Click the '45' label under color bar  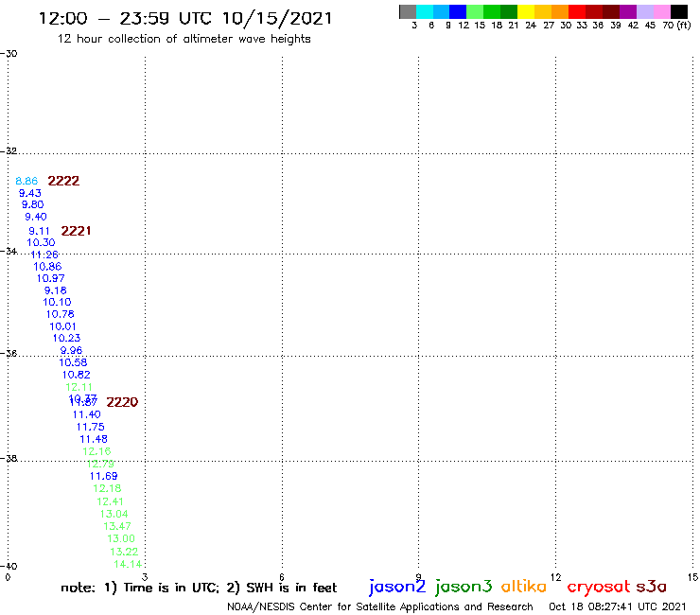pos(650,26)
